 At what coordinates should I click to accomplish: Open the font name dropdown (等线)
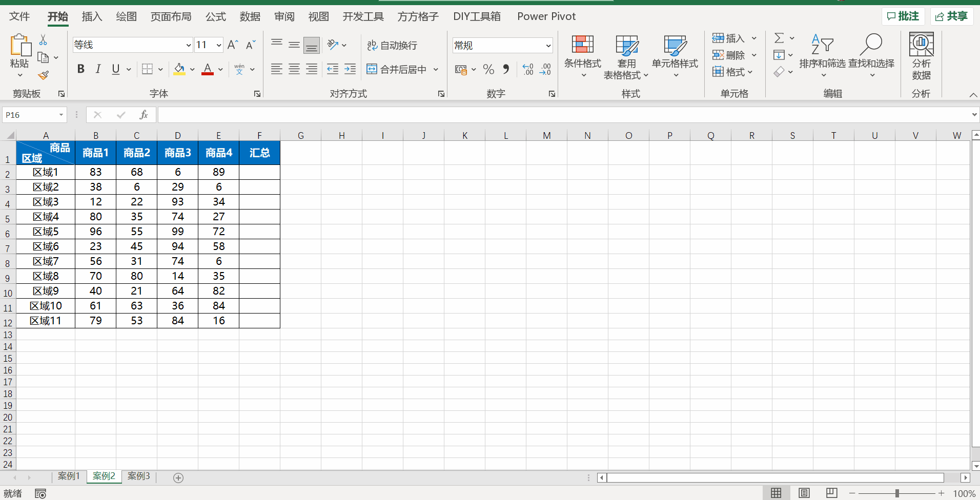coord(188,45)
